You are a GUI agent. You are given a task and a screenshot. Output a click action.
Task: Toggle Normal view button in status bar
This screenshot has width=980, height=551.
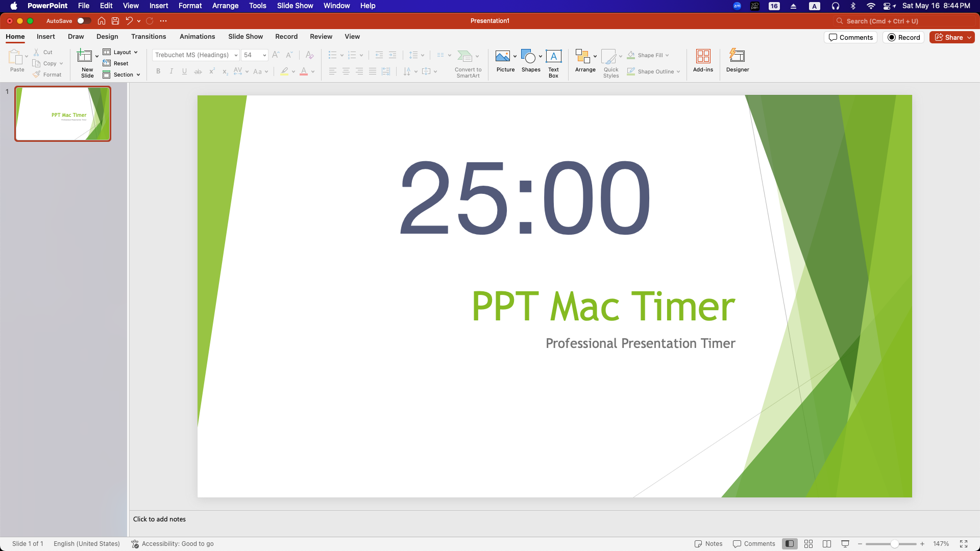pyautogui.click(x=790, y=544)
